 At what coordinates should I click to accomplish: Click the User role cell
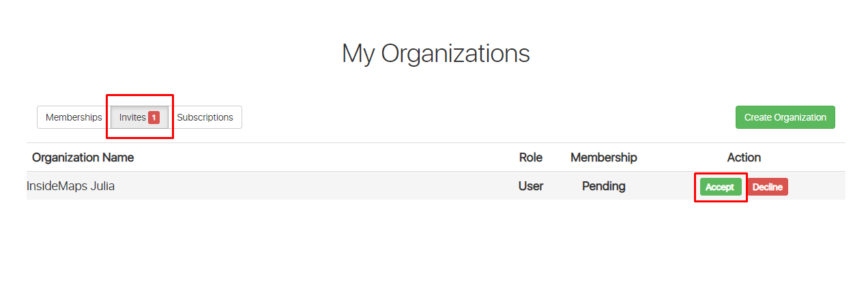click(530, 186)
